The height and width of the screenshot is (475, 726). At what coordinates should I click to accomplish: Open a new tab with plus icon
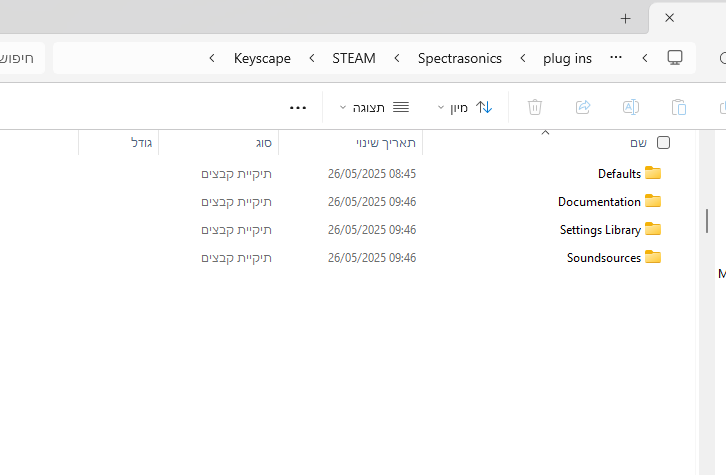click(x=626, y=19)
